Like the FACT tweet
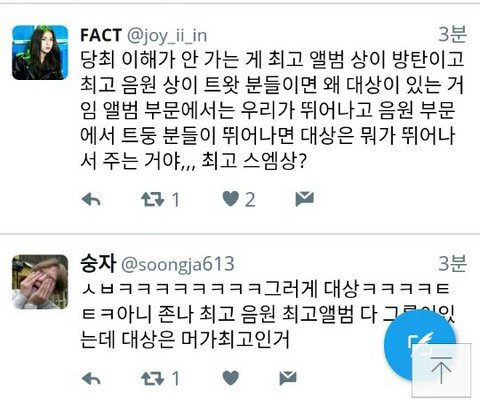 pos(231,199)
